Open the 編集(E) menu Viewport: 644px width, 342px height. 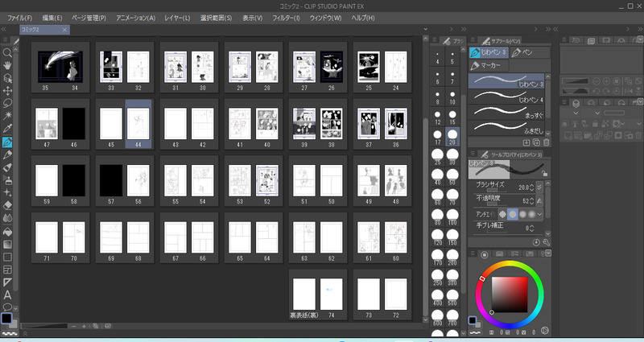(52, 18)
